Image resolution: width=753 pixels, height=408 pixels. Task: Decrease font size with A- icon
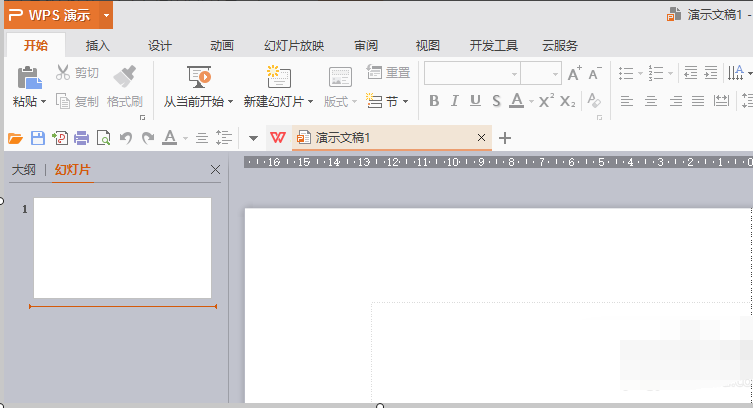click(595, 73)
